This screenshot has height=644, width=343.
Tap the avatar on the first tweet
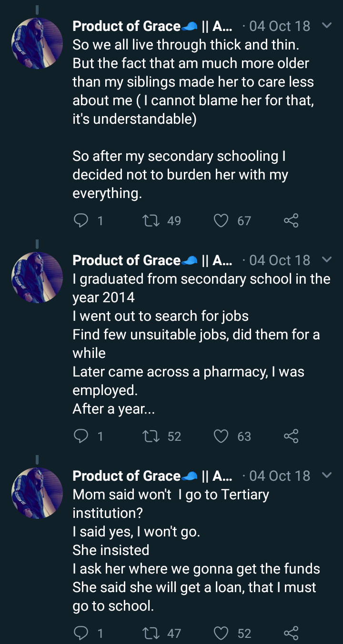pos(37,44)
